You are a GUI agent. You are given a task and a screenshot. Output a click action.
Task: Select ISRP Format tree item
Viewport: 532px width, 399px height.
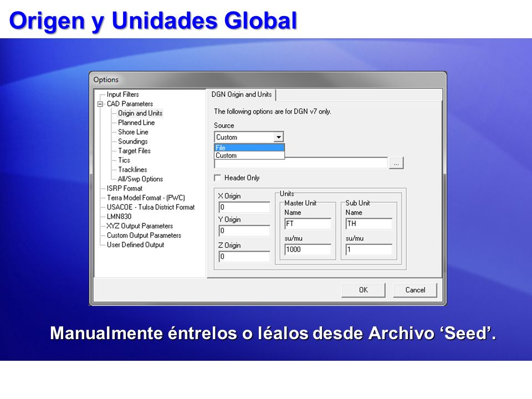pyautogui.click(x=125, y=188)
